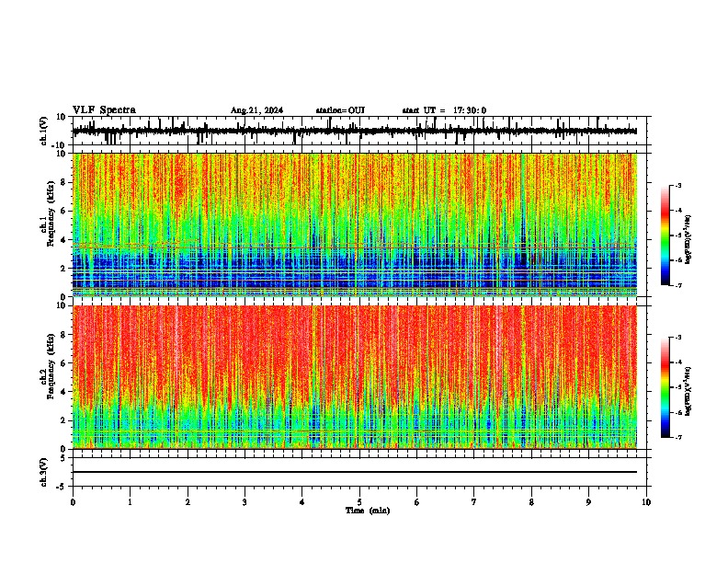The image size is (728, 563).
Task: Click the "-3" value on ch.1 color bar
Action: (x=678, y=186)
